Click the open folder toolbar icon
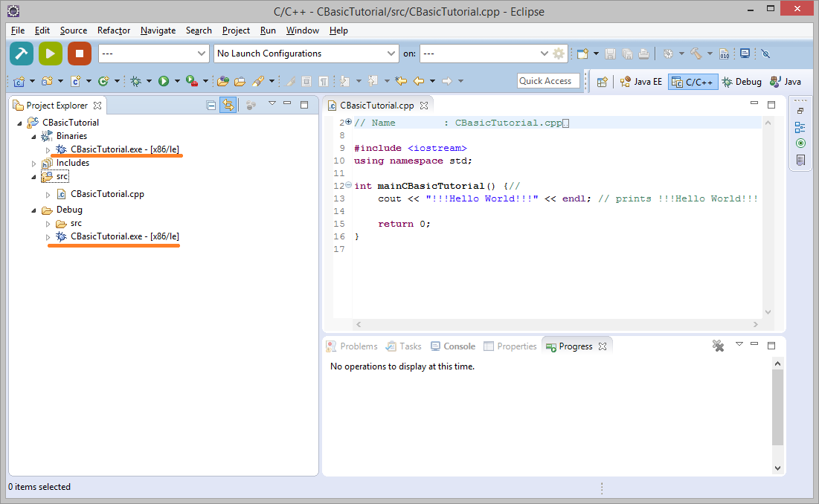 (240, 81)
